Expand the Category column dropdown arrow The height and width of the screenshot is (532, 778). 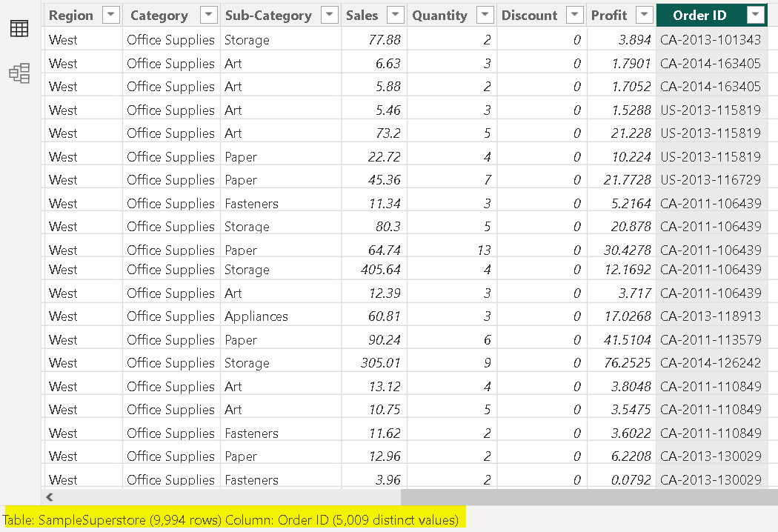210,15
